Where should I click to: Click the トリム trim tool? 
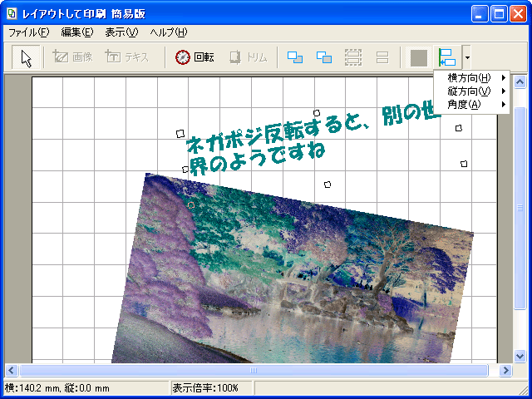point(248,57)
